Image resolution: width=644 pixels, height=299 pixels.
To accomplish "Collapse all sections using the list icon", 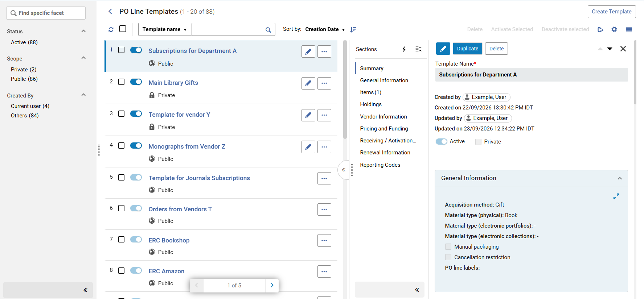I will 418,49.
